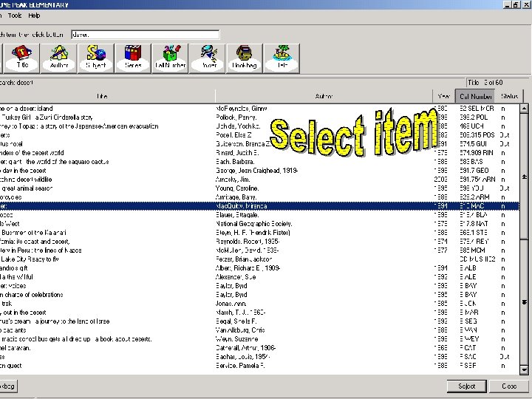Search by Author icon button
Screen dimensions: 532x399
(x=58, y=58)
